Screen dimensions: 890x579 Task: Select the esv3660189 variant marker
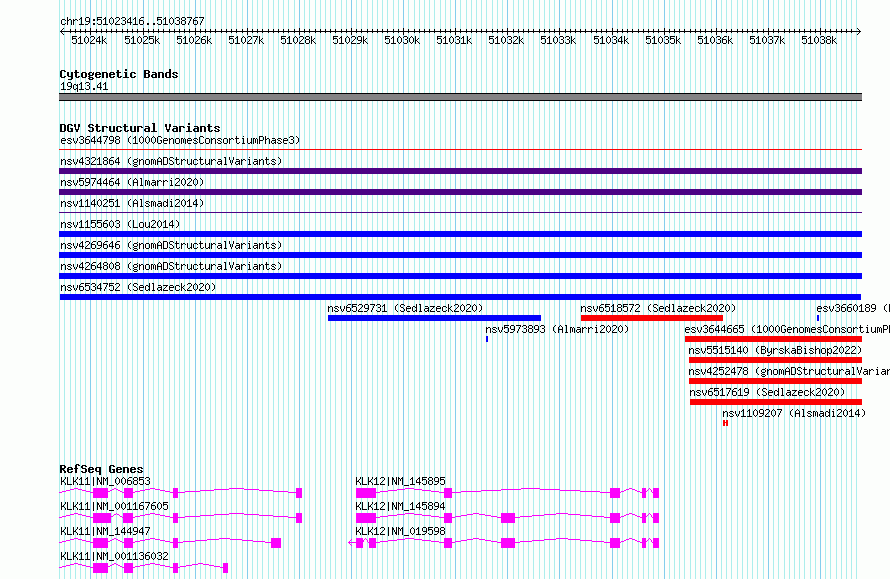818,318
